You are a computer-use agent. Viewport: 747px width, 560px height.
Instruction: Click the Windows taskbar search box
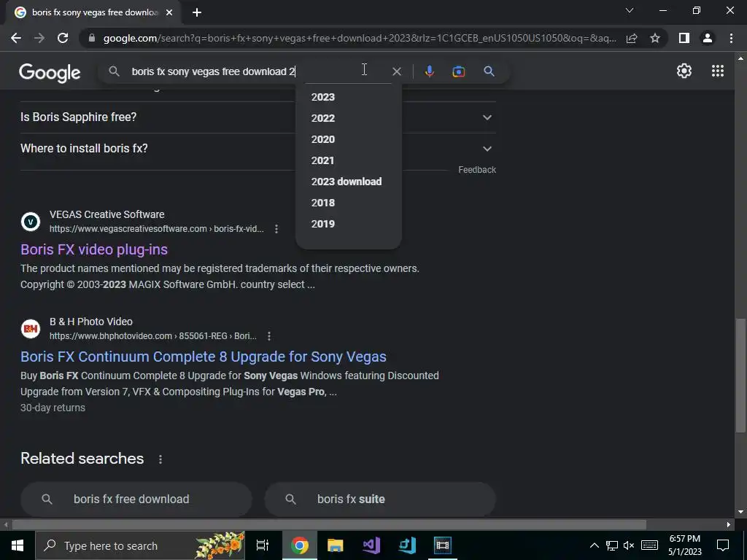pos(140,545)
